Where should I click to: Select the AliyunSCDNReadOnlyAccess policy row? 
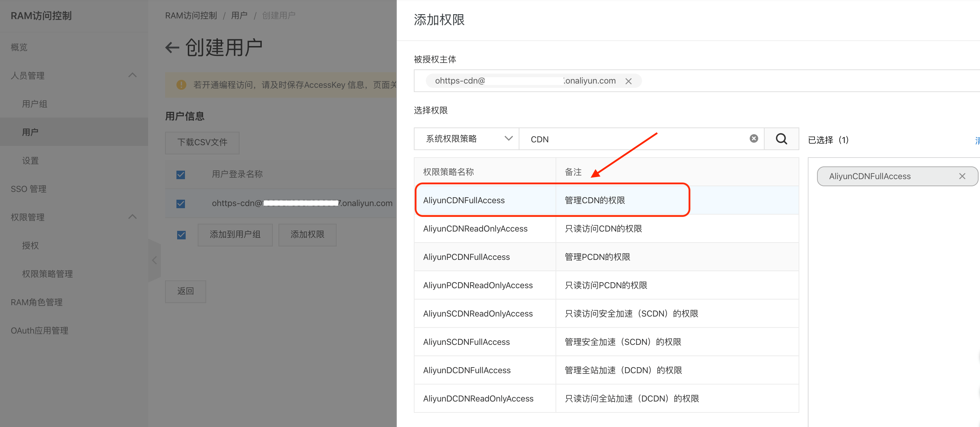(x=607, y=313)
